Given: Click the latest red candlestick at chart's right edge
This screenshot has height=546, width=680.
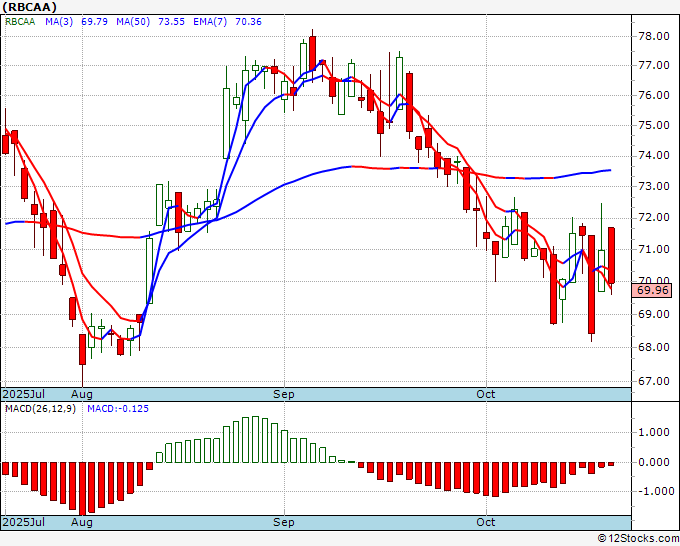Looking at the screenshot, I should pyautogui.click(x=611, y=255).
